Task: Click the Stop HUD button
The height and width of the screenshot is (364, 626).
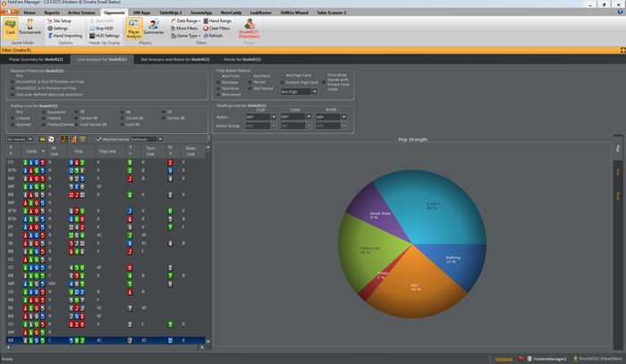Action: (x=101, y=29)
